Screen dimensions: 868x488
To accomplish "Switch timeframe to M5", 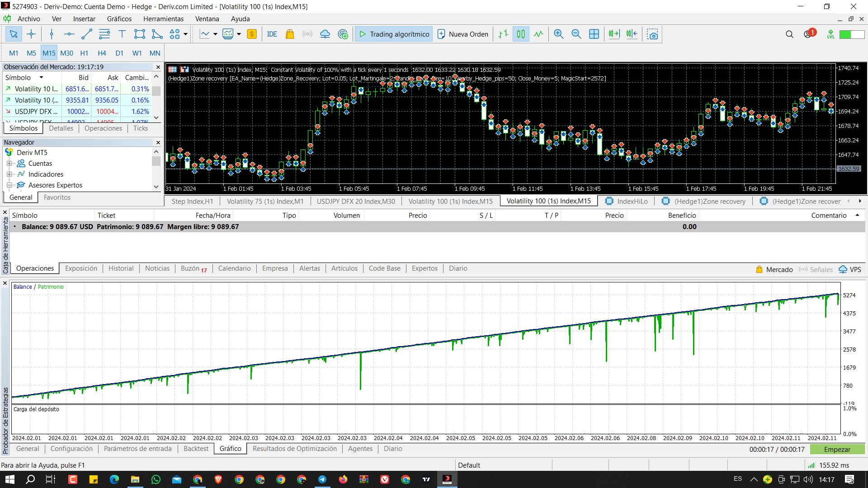I will [x=31, y=53].
